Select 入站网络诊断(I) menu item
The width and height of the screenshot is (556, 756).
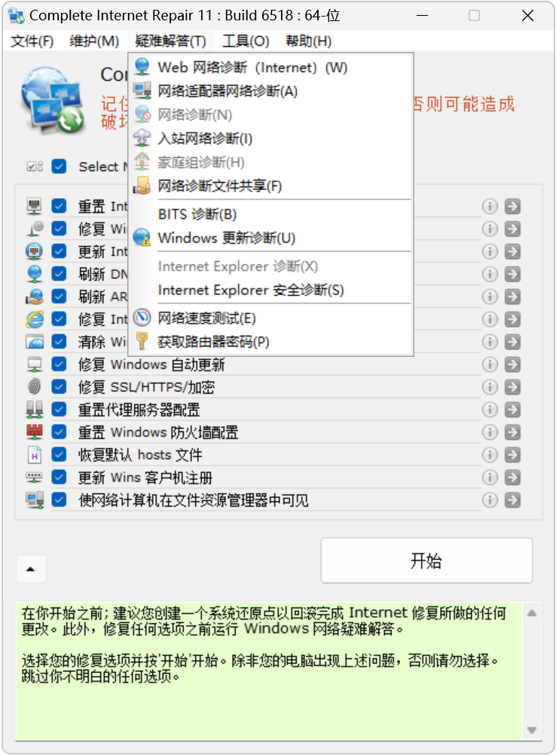[271, 139]
